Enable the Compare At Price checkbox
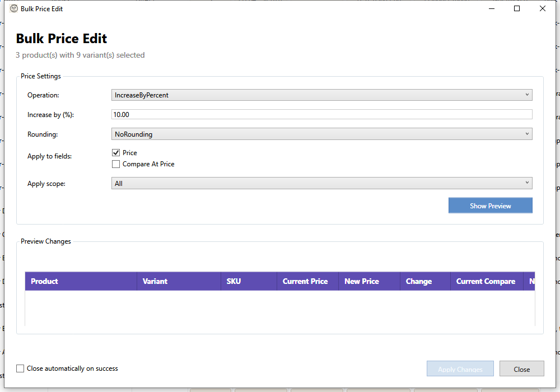This screenshot has width=560, height=392. point(116,165)
